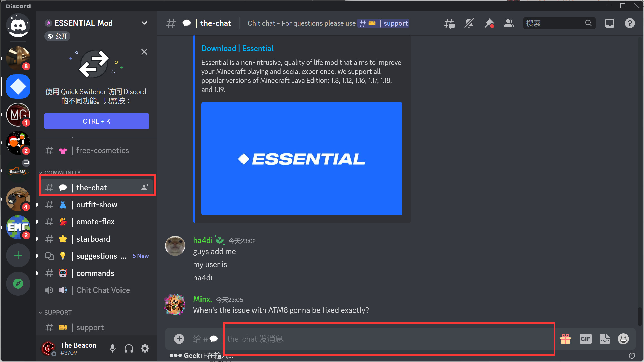The height and width of the screenshot is (362, 644).
Task: Open the GIF picker
Action: pos(586,339)
